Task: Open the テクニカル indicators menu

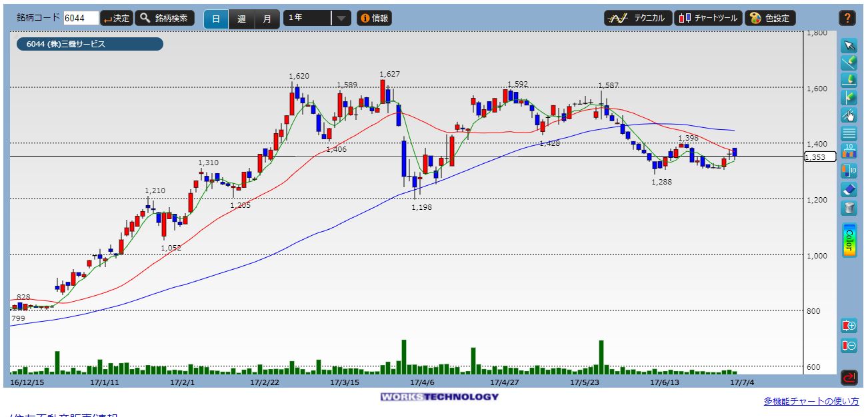Action: point(638,18)
